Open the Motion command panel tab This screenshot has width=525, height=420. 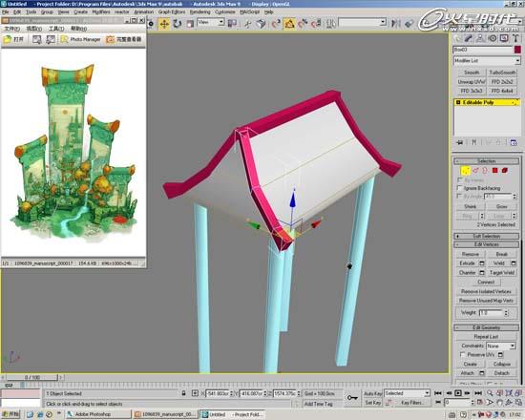pos(493,38)
